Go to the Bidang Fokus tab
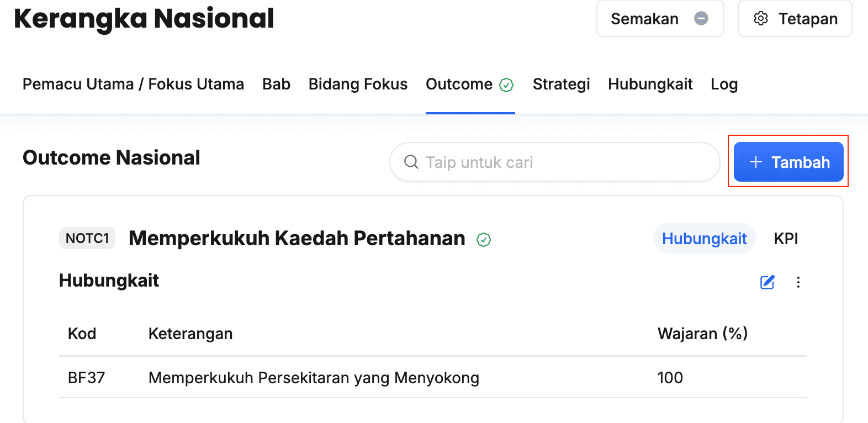Screen dimensions: 868x423 (x=358, y=84)
